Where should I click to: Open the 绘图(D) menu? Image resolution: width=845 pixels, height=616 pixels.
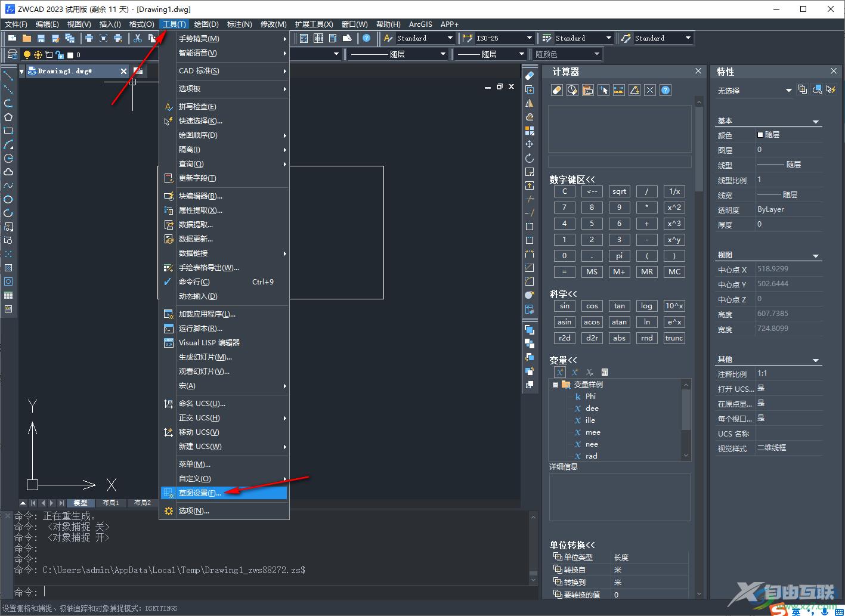(206, 24)
